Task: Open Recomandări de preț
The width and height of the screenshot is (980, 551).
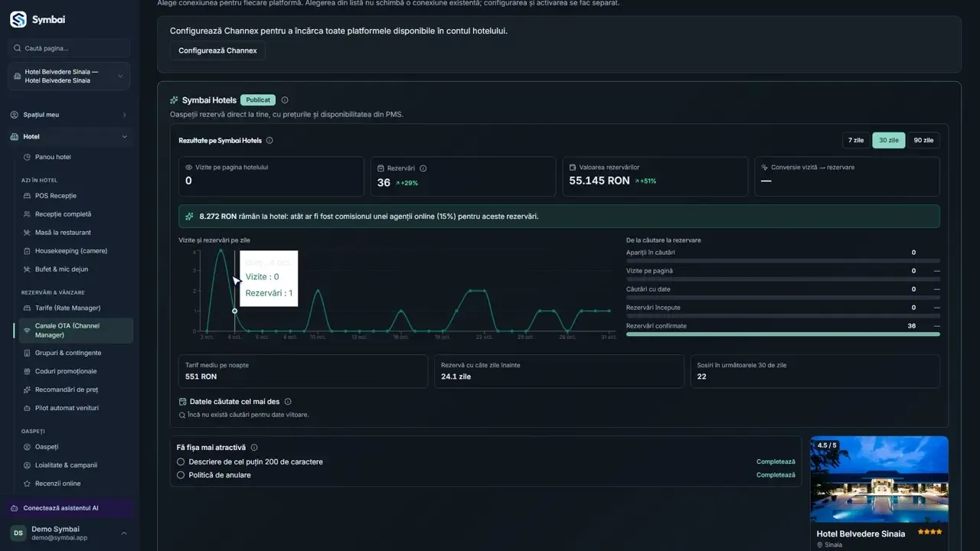Action: pos(67,390)
